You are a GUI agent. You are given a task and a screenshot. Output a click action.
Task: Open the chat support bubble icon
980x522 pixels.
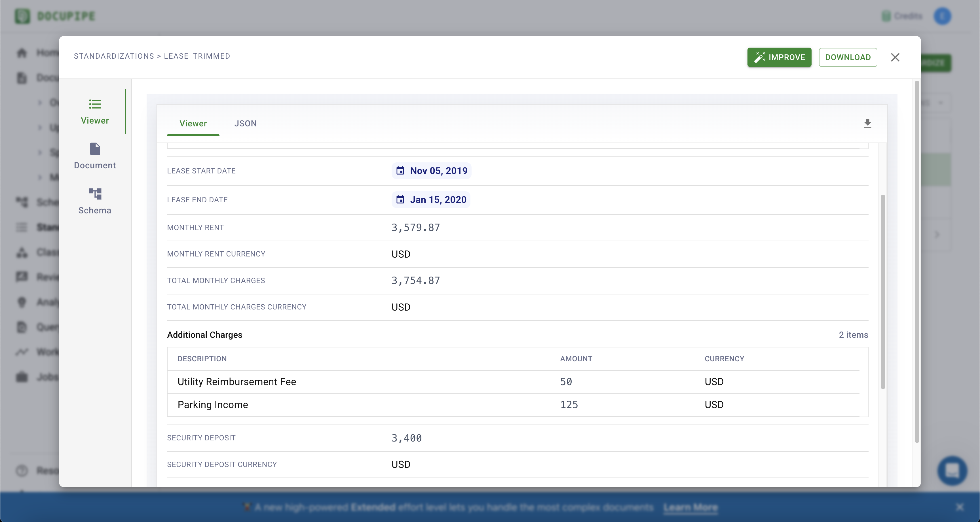pos(952,471)
